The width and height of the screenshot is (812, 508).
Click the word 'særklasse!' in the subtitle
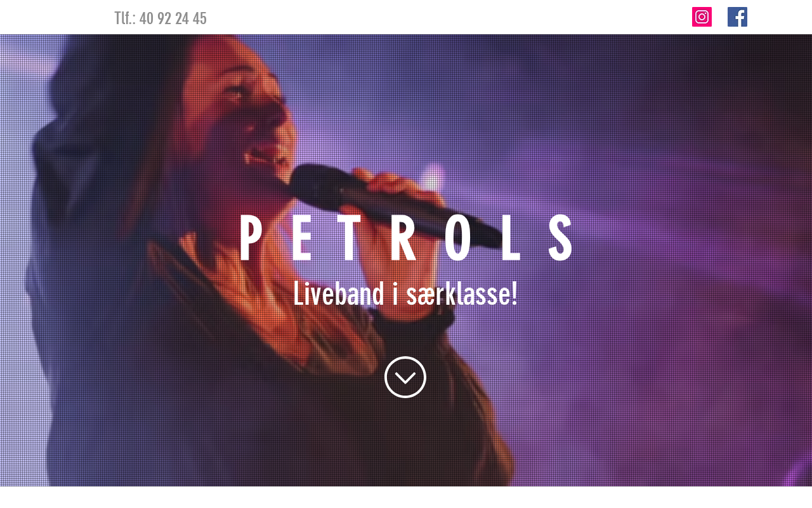click(x=462, y=294)
